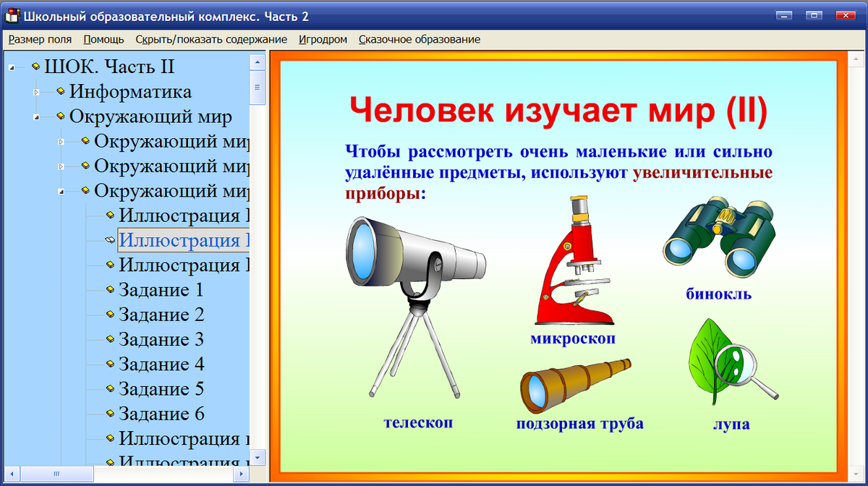868x486 pixels.
Task: Open the "Игродром" menu
Action: point(323,40)
